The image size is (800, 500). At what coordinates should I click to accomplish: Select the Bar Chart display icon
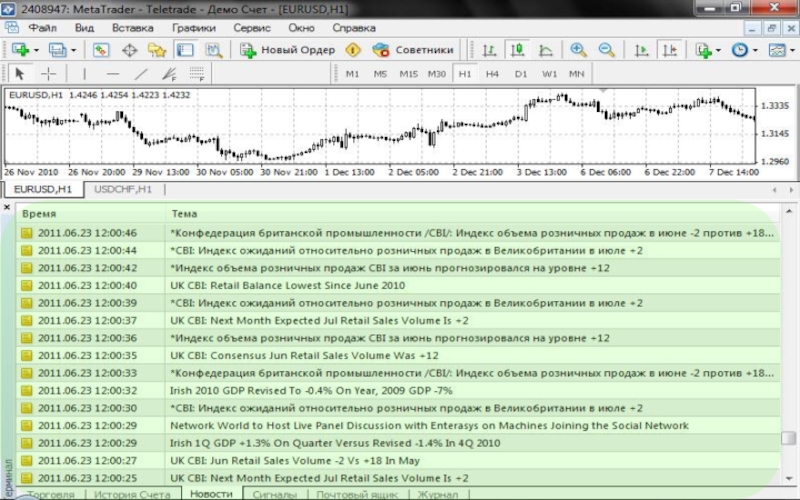pyautogui.click(x=489, y=50)
